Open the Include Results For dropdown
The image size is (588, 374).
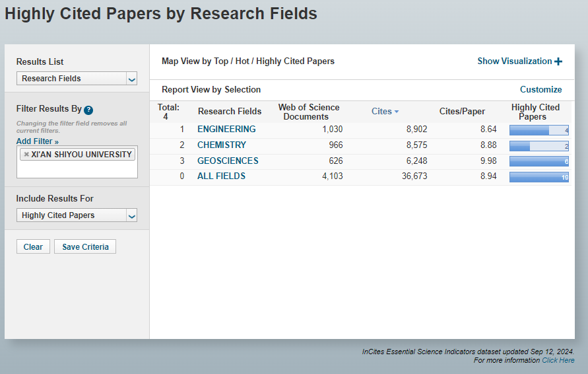tap(77, 215)
